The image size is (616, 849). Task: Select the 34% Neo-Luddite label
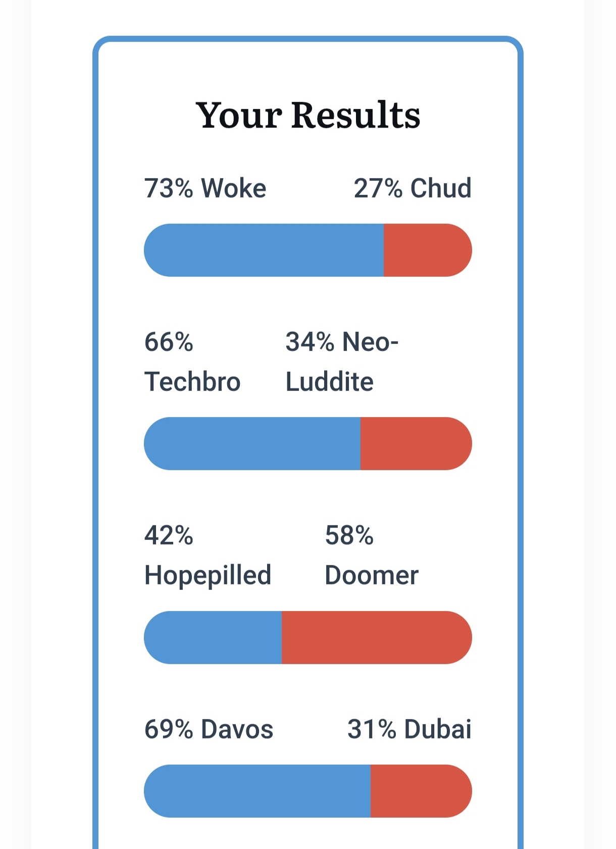342,362
